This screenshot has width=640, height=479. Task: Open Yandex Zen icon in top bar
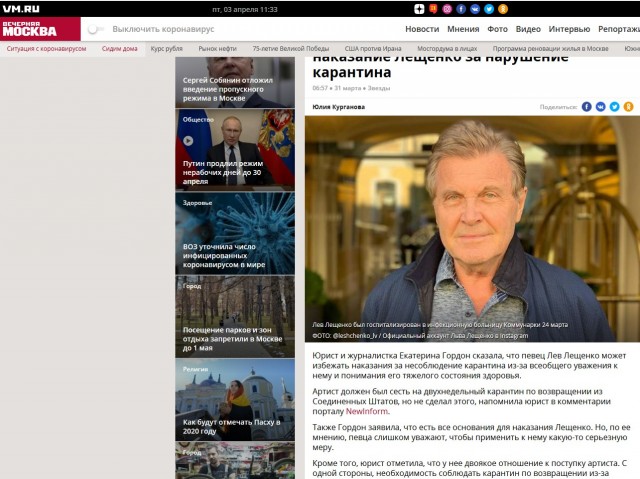pyautogui.click(x=419, y=9)
